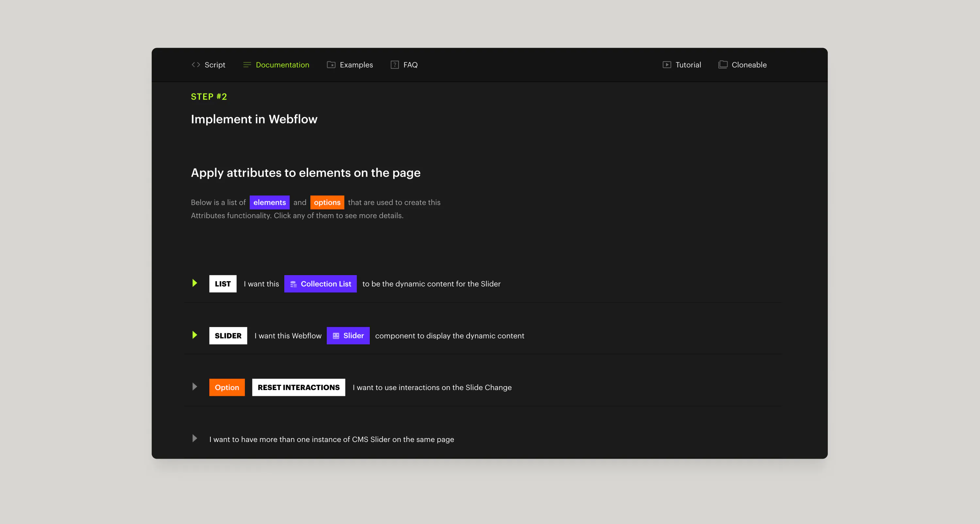Expand the LIST row arrow
980x524 pixels.
194,283
